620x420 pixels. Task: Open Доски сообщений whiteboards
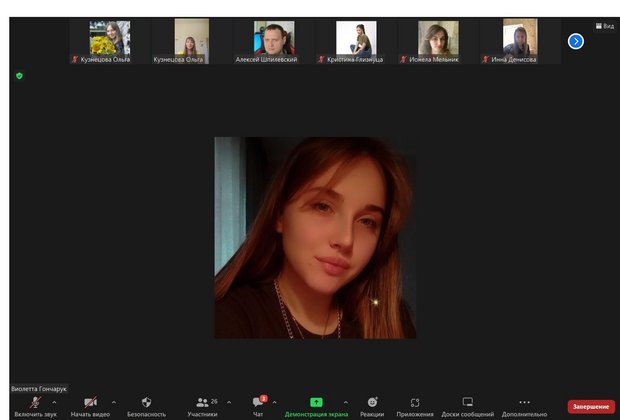pyautogui.click(x=467, y=407)
